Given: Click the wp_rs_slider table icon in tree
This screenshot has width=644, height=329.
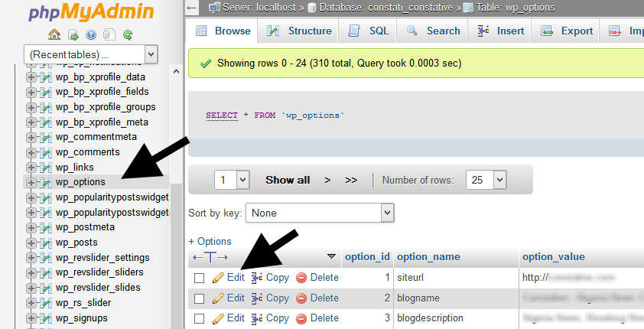Looking at the screenshot, I should [x=45, y=303].
